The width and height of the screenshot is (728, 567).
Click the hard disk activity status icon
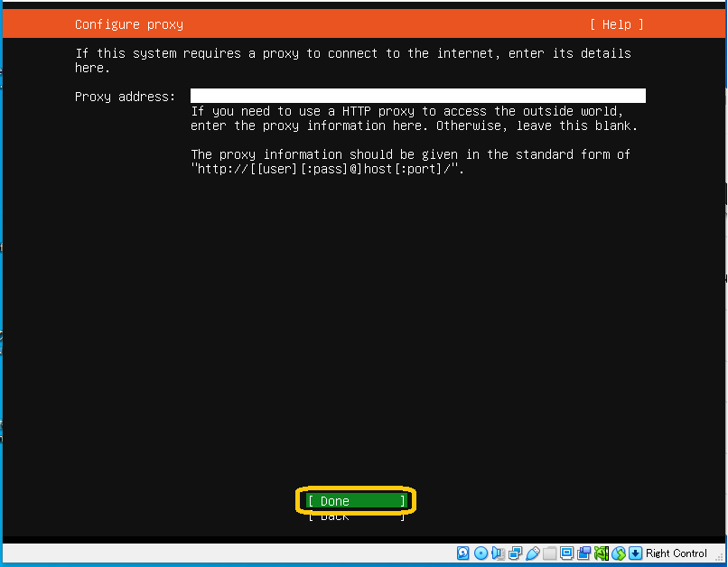463,553
